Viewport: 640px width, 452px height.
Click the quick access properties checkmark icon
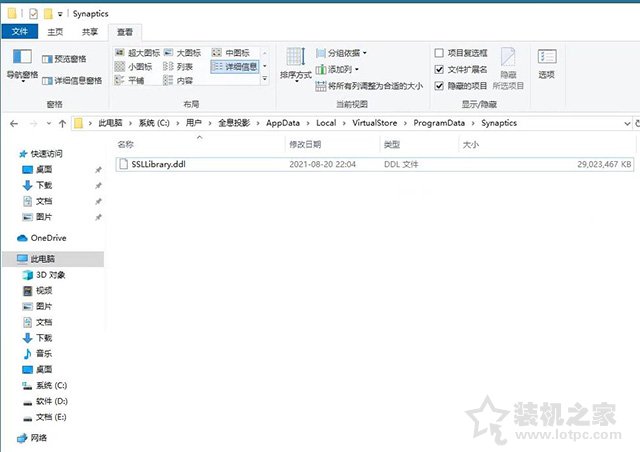point(33,14)
